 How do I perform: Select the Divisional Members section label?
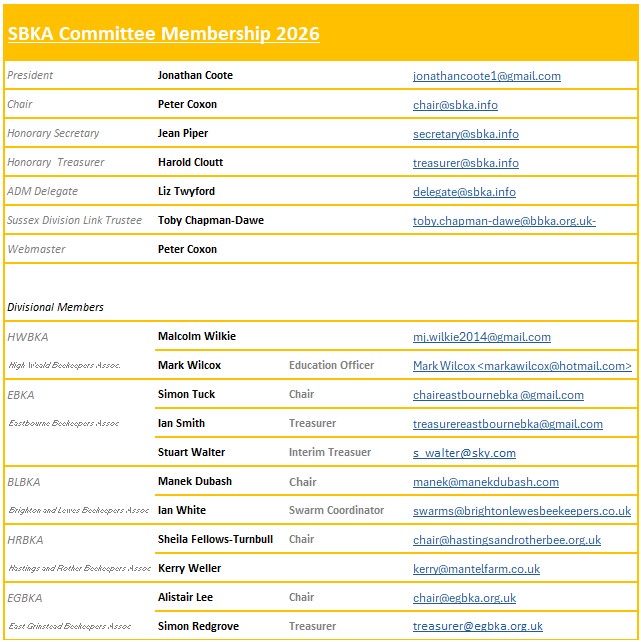tap(56, 307)
